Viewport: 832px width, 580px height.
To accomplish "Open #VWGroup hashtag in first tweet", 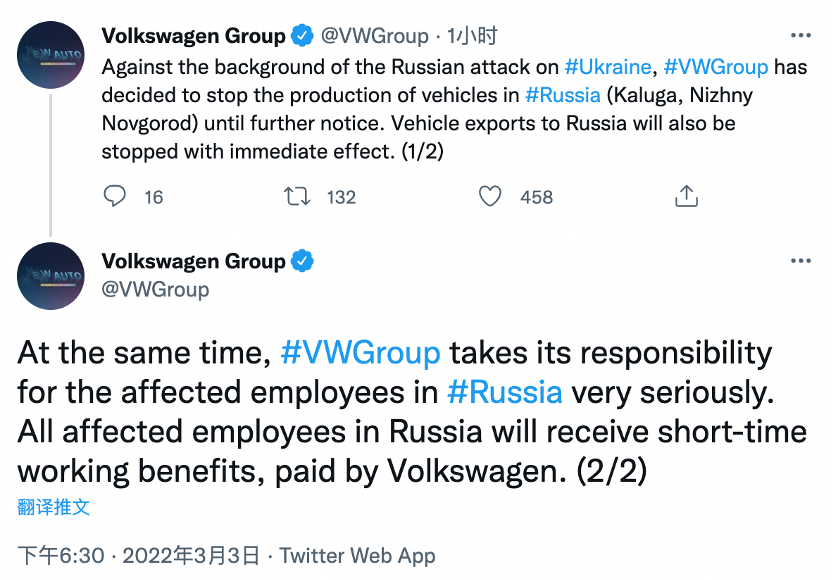I will tap(715, 68).
